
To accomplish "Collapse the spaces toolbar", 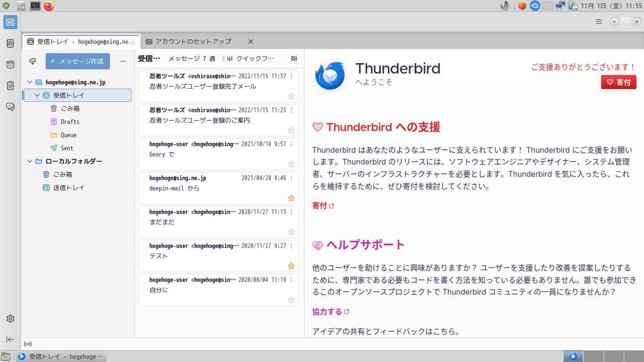I will coord(10,339).
